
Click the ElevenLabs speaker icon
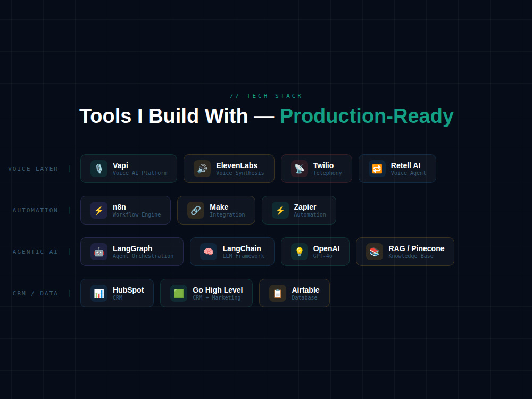[x=202, y=169]
